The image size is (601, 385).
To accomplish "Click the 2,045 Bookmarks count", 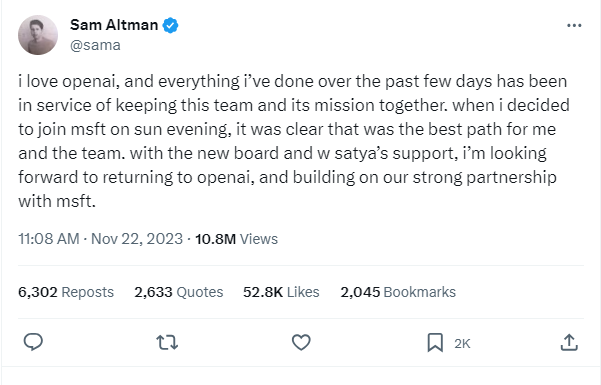I will pyautogui.click(x=398, y=292).
